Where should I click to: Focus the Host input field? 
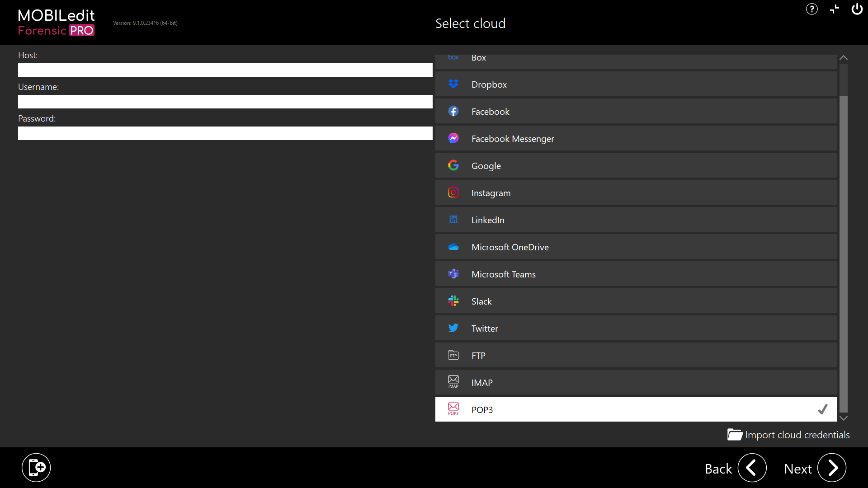(225, 70)
